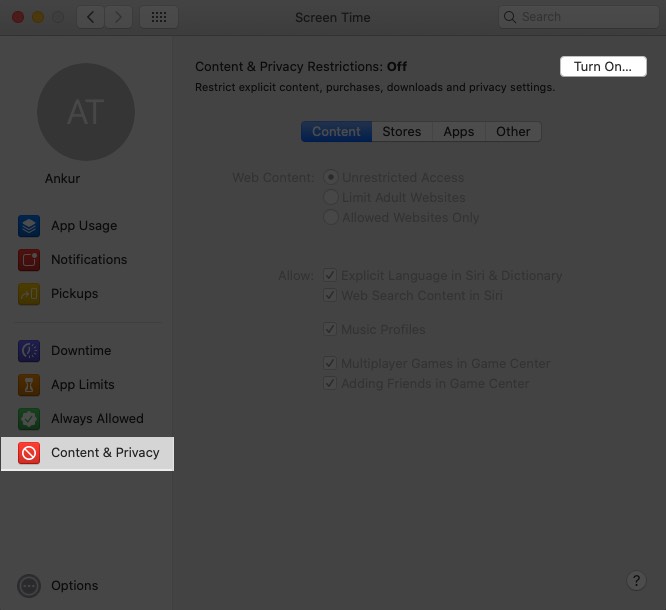
Task: Toggle Explicit Language in Siri & Dictionary
Action: (330, 275)
